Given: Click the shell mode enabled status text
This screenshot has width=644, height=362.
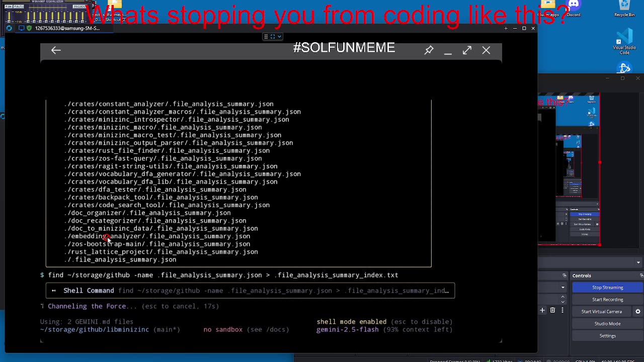Looking at the screenshot, I should 351,322.
